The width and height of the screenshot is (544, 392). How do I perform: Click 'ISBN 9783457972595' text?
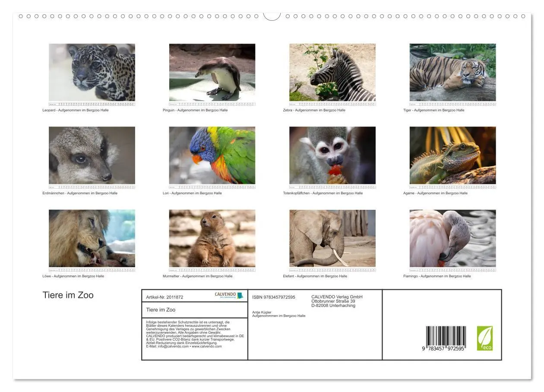point(274,297)
